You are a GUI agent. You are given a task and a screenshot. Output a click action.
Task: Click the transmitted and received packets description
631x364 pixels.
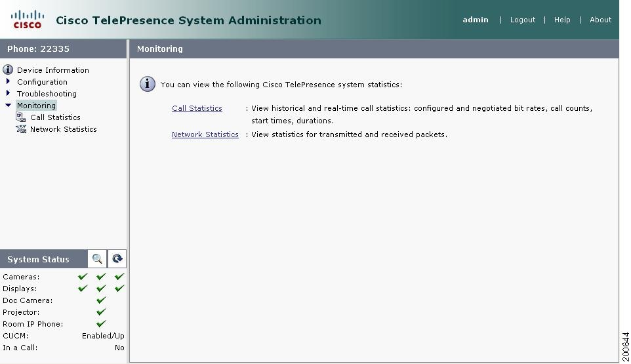(350, 134)
